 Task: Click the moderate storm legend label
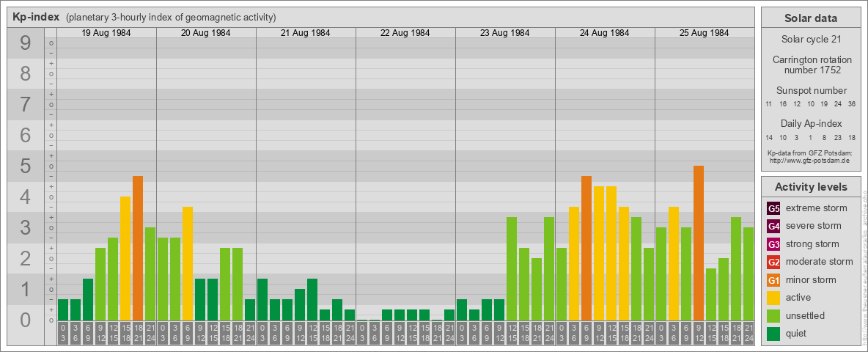tap(820, 263)
